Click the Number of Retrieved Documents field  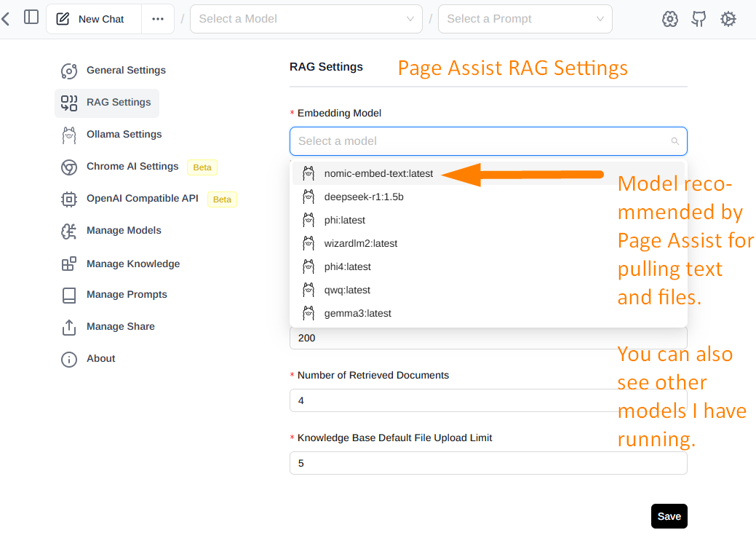tap(488, 401)
